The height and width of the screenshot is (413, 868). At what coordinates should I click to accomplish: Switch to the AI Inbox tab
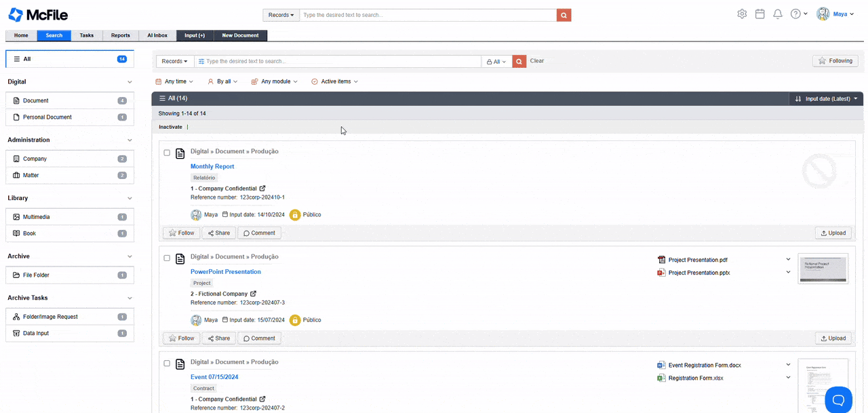157,35
